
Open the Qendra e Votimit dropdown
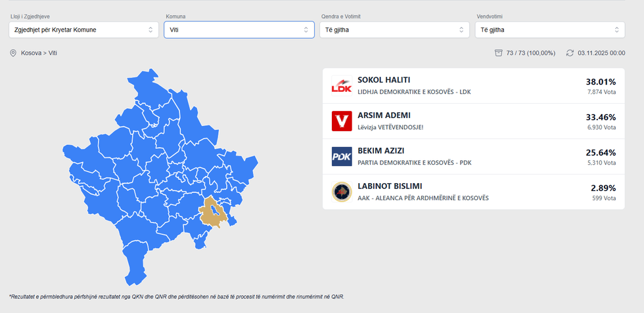pyautogui.click(x=395, y=30)
